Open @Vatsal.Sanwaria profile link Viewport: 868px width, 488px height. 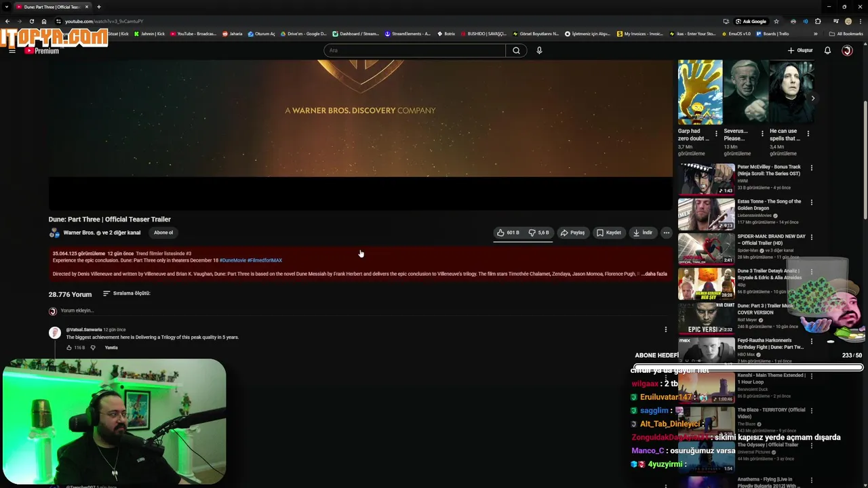tap(83, 329)
